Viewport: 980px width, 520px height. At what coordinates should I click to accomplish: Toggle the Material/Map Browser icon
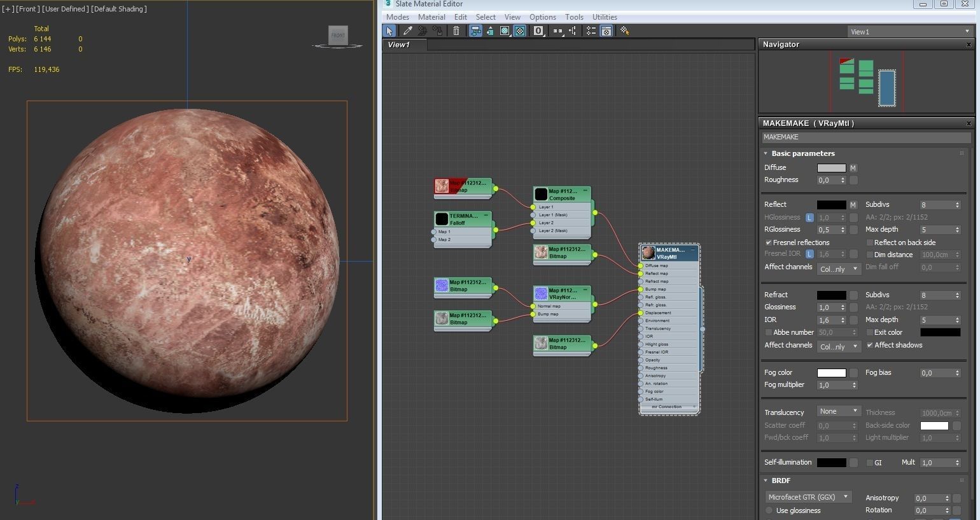pos(591,31)
